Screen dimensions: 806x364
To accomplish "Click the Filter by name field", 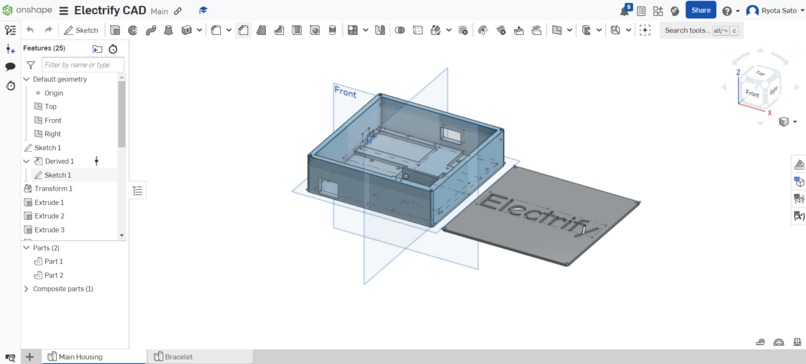I will click(83, 65).
